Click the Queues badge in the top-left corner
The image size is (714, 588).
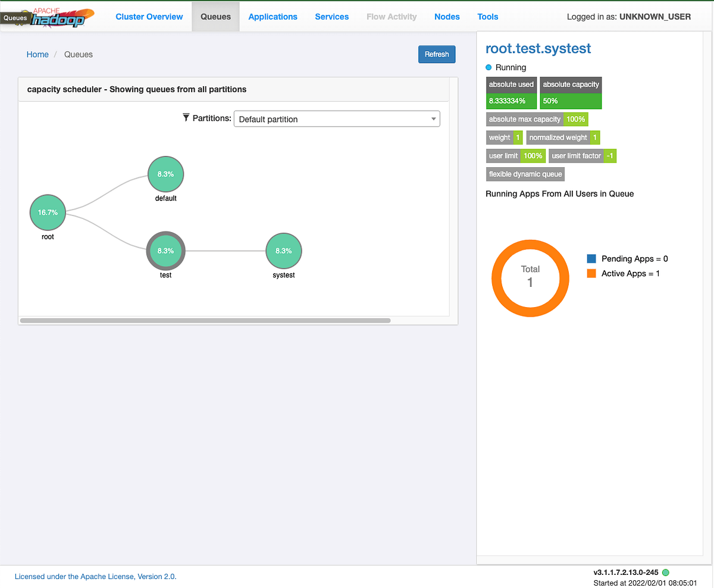[x=15, y=18]
